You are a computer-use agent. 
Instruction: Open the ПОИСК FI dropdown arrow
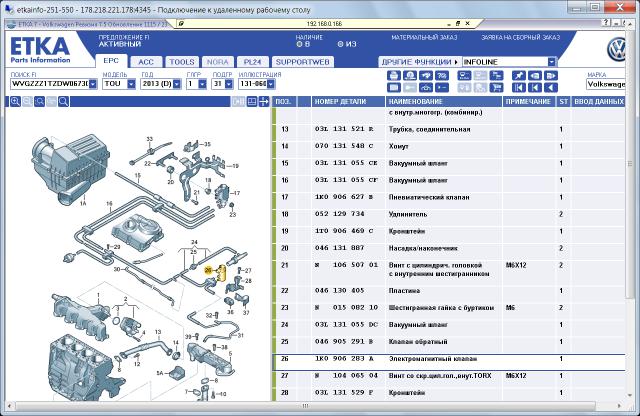(x=93, y=84)
